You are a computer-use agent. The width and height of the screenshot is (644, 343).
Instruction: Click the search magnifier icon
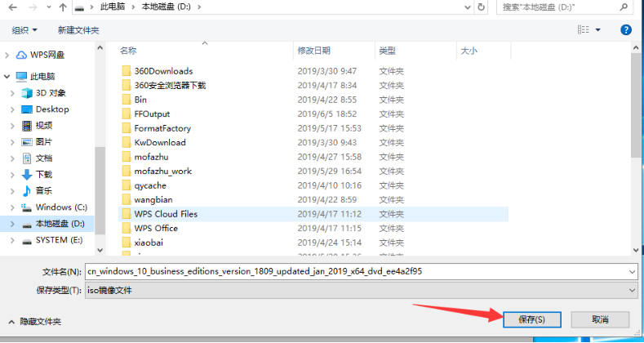(629, 7)
